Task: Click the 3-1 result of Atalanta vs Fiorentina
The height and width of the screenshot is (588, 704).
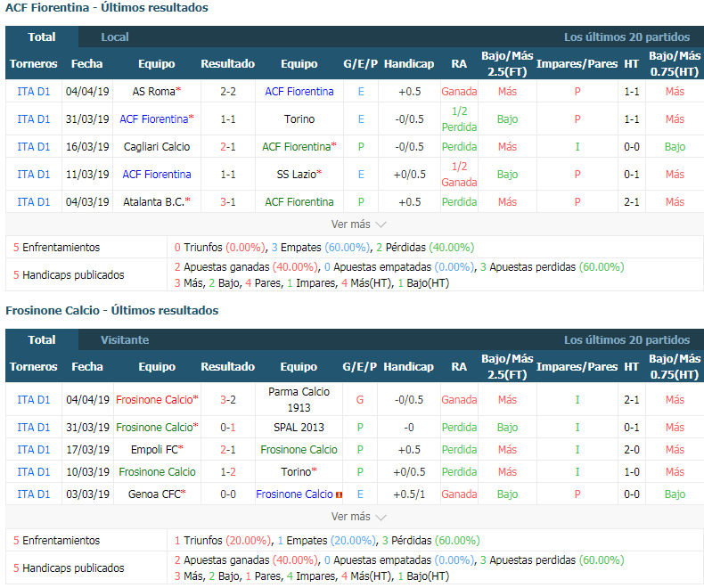Action: (228, 202)
